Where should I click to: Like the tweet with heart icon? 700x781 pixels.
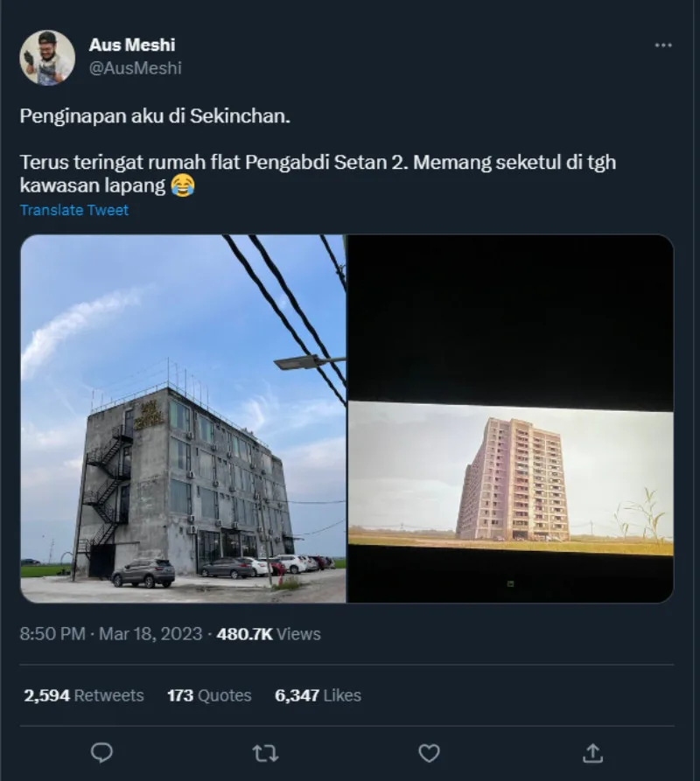(428, 752)
